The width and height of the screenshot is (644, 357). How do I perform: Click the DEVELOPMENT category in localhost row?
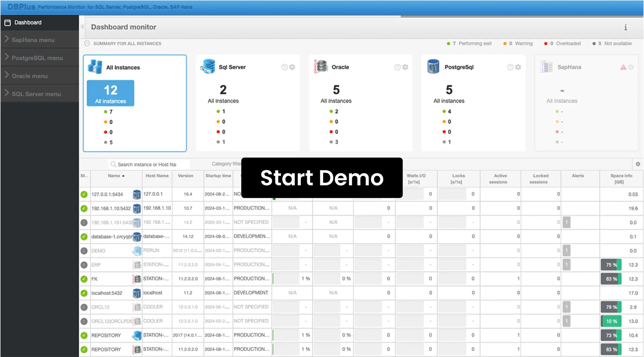251,293
